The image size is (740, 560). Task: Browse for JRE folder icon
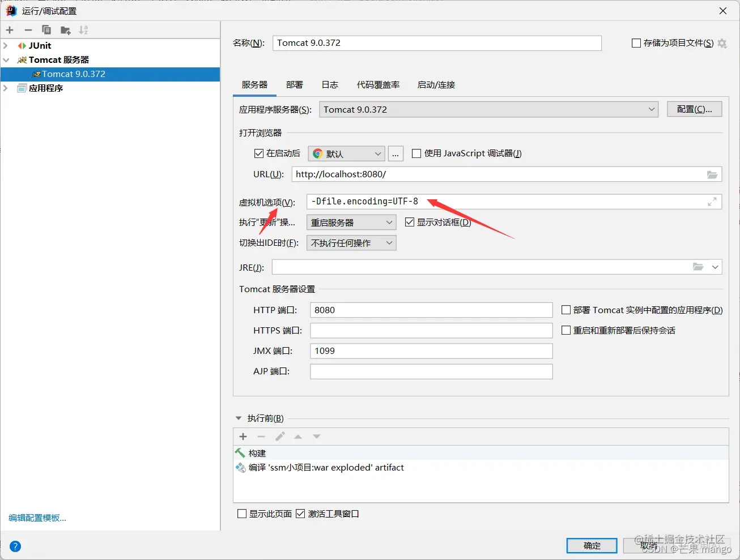coord(698,267)
